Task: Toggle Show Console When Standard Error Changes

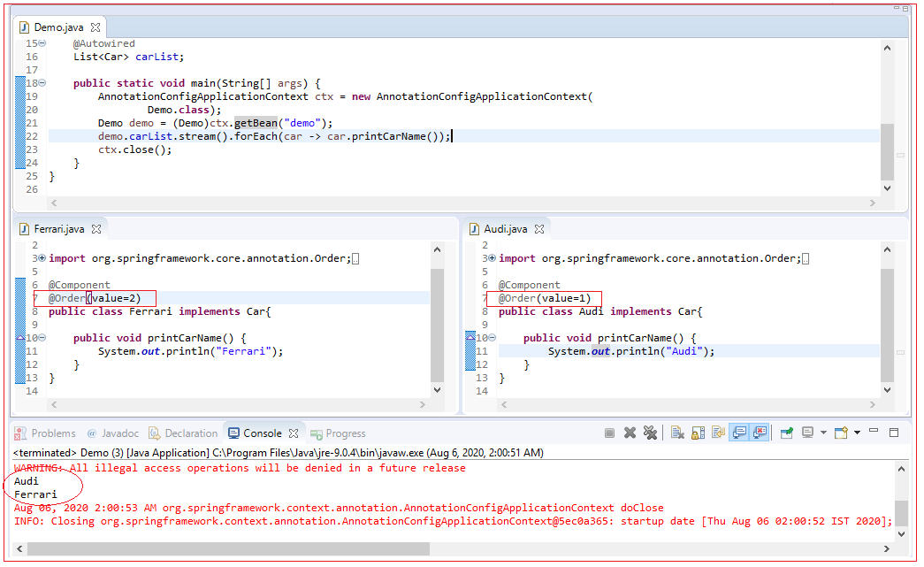Action: pos(760,433)
